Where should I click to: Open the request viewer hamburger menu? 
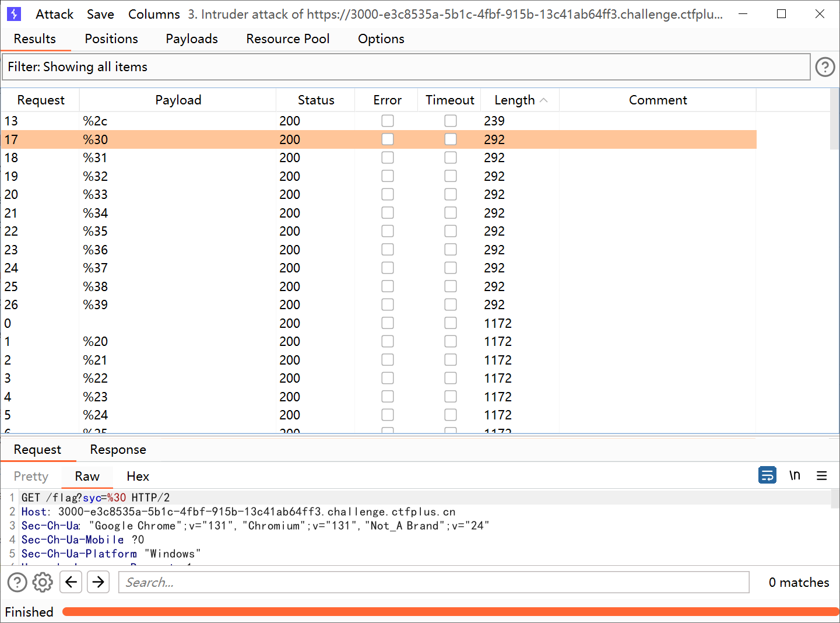822,475
